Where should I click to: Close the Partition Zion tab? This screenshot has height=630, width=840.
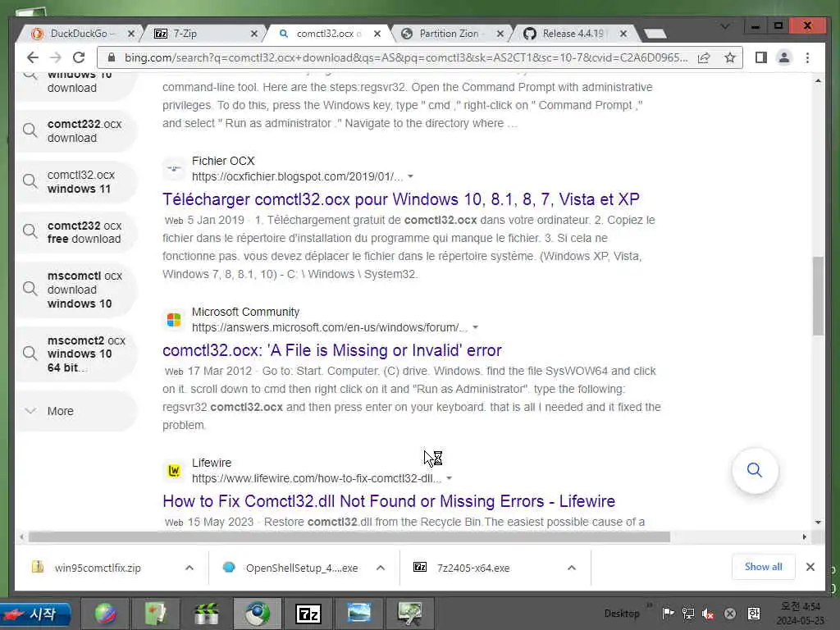point(500,34)
